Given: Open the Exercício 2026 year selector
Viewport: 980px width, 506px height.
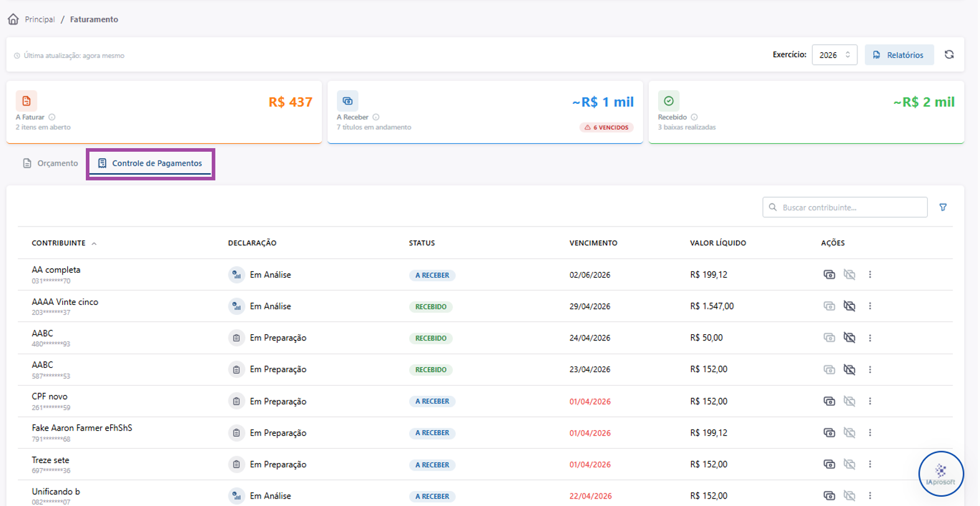Looking at the screenshot, I should [x=834, y=55].
